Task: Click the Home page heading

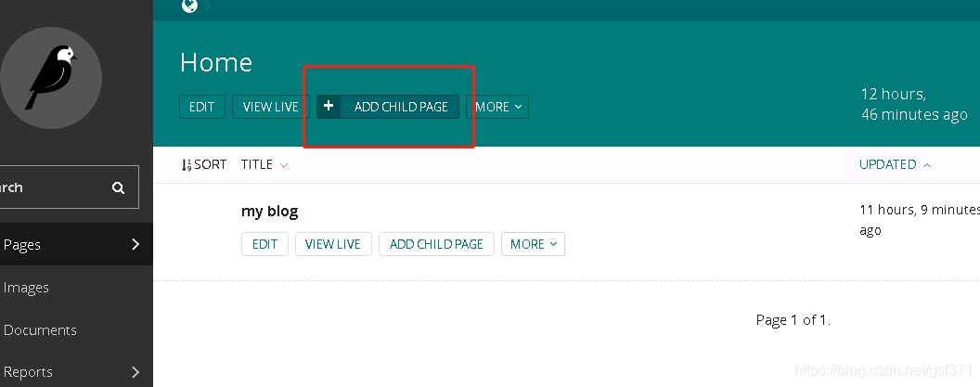Action: tap(216, 62)
